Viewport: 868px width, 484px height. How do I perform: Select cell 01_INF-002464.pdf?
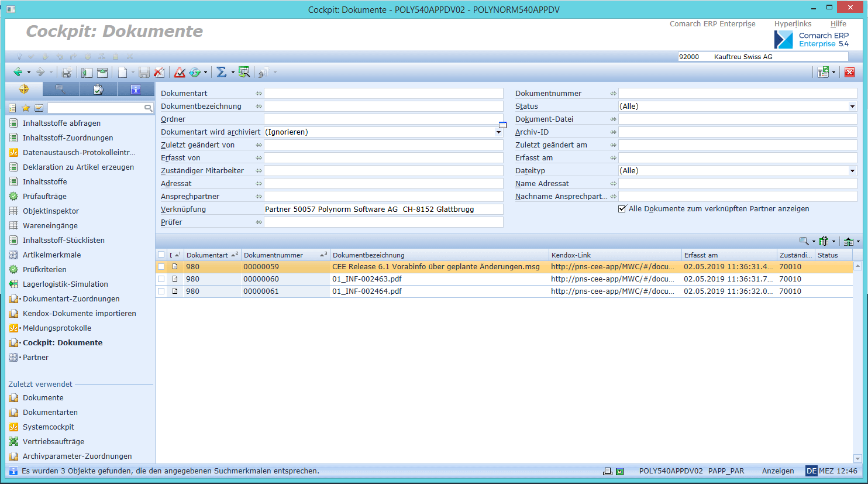pyautogui.click(x=439, y=291)
